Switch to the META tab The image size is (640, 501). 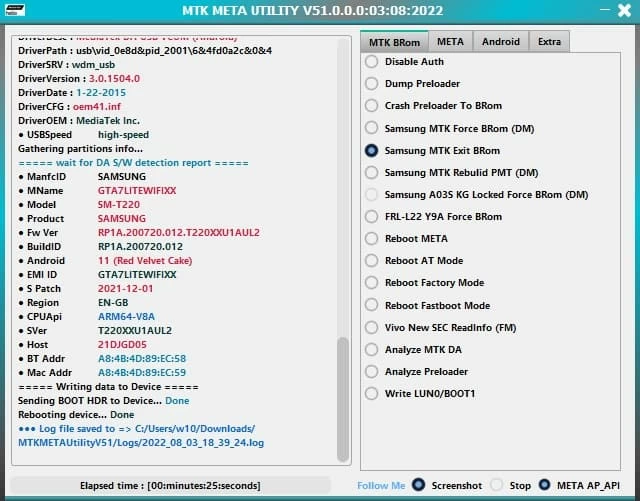click(450, 41)
